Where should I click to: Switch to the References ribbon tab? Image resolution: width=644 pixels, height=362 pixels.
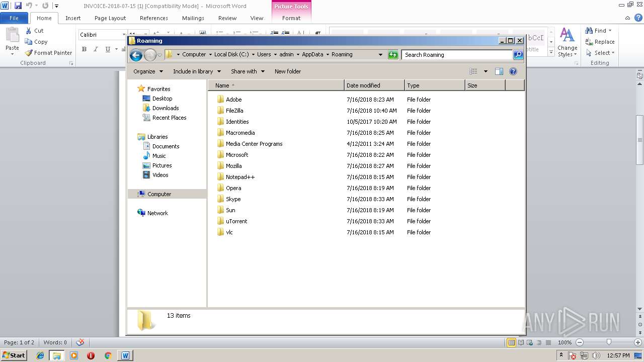154,18
